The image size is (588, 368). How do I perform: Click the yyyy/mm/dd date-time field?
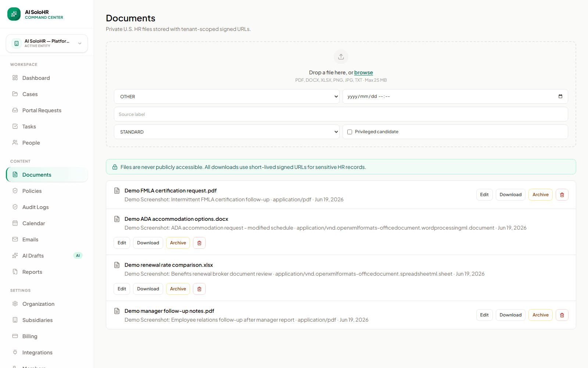tap(455, 96)
